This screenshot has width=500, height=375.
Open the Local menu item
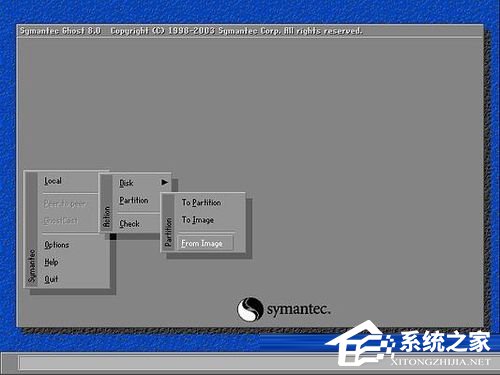tap(53, 181)
